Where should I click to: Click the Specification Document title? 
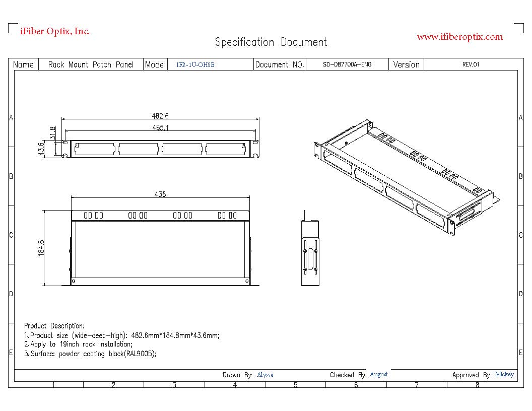(271, 42)
